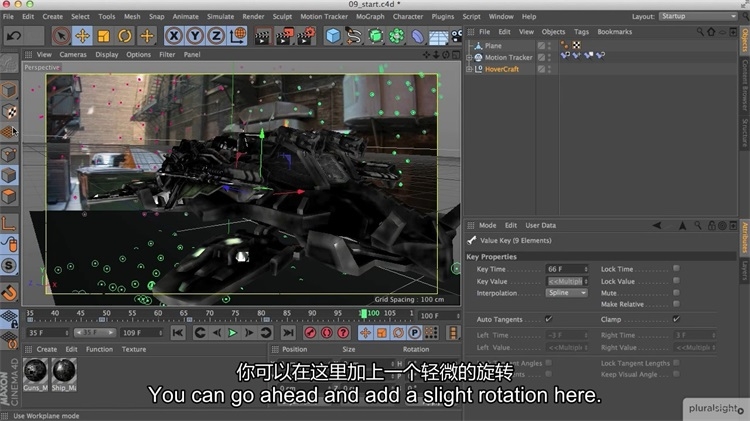Viewport: 750px width, 421px height.
Task: Go to the start of animation
Action: point(178,332)
